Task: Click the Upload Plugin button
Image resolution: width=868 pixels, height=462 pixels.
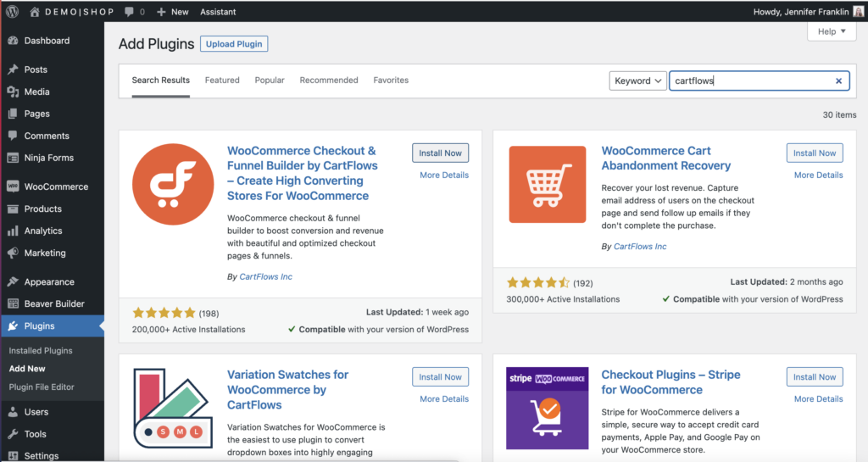Action: [234, 44]
